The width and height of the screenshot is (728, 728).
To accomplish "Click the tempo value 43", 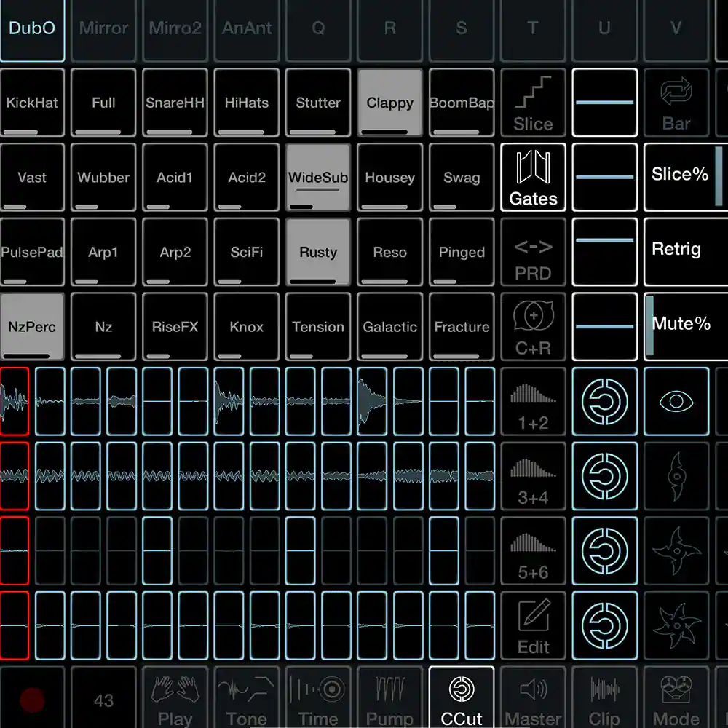I will pos(103,700).
